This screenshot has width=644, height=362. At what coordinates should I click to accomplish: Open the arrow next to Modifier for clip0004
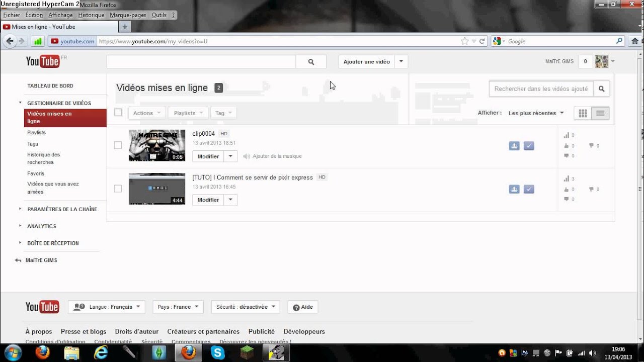[x=230, y=156]
